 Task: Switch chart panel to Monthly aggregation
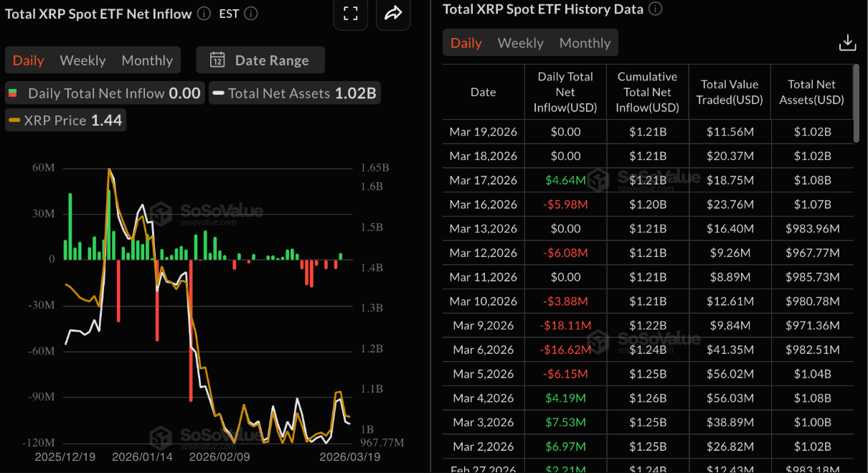(x=146, y=60)
